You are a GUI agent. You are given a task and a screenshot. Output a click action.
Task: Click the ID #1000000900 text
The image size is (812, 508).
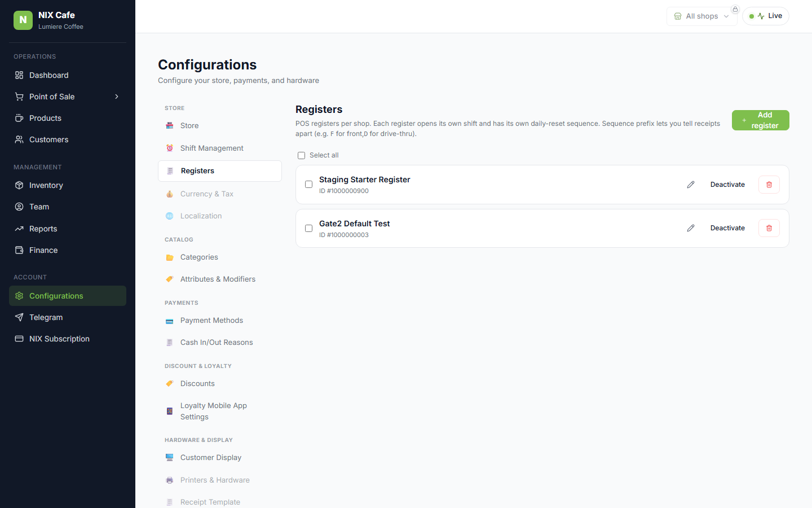pos(344,191)
